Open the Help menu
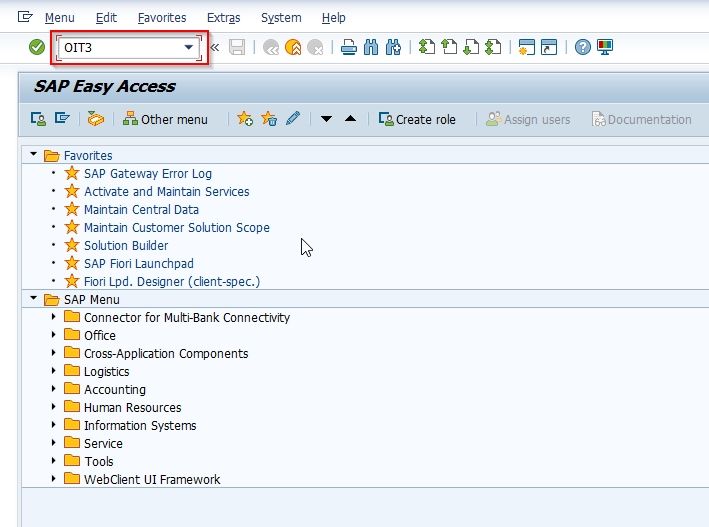The width and height of the screenshot is (709, 527). tap(334, 18)
